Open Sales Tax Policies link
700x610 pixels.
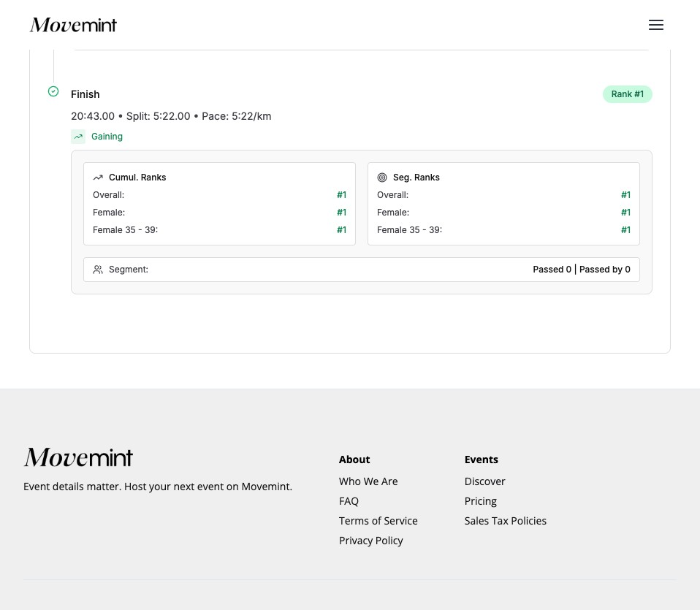[505, 521]
